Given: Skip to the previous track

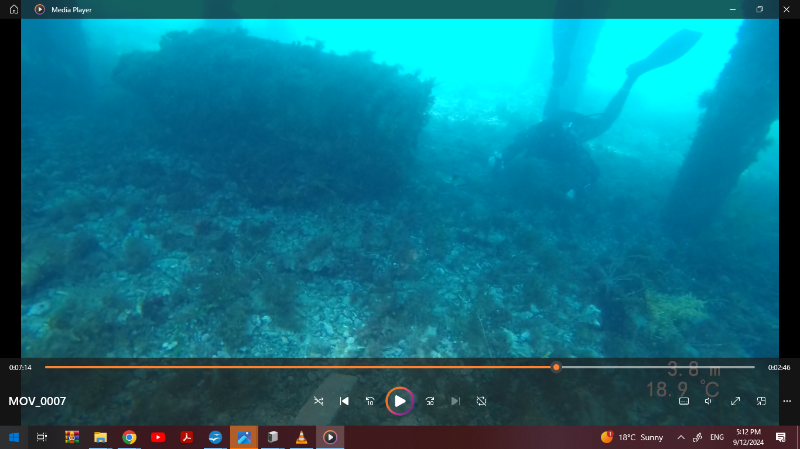Looking at the screenshot, I should click(344, 401).
